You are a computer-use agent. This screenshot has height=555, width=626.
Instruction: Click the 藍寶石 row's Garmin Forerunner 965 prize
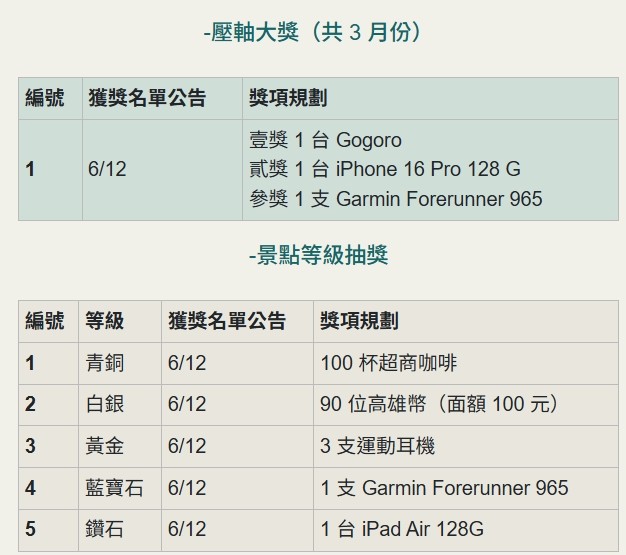coord(444,488)
